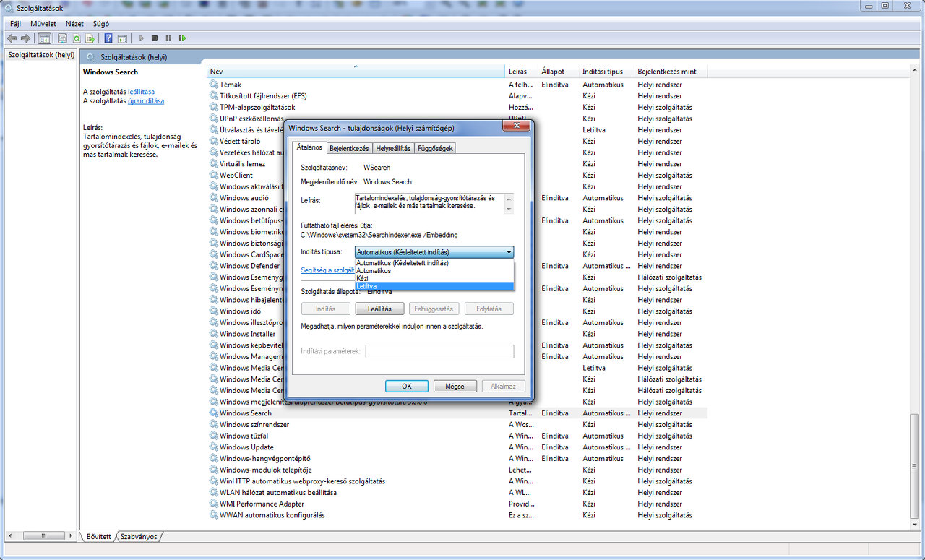Switch to the Bejelentkezés tab
The width and height of the screenshot is (925, 560).
click(349, 148)
